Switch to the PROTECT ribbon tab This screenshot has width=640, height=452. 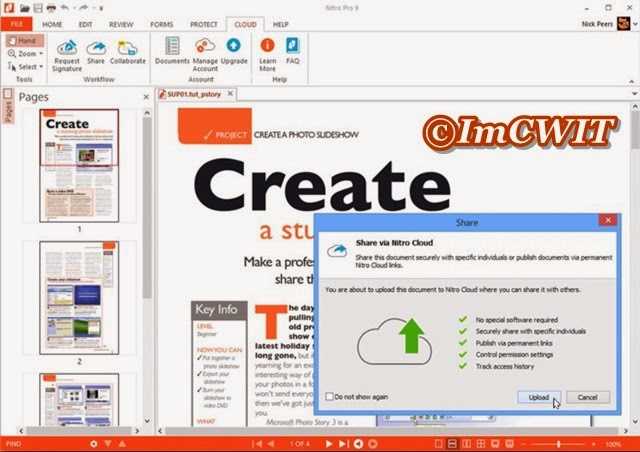click(204, 24)
